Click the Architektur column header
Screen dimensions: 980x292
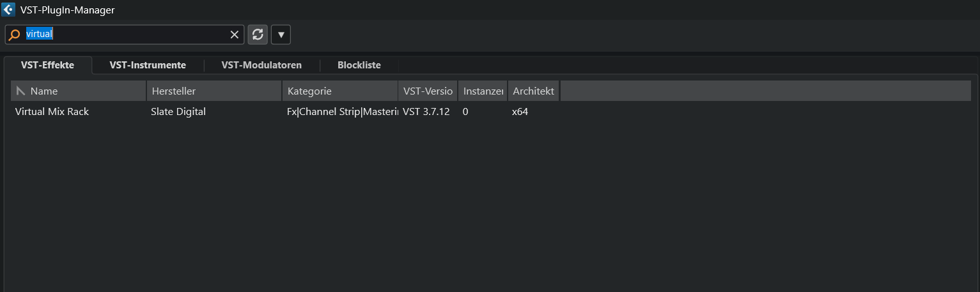click(534, 91)
